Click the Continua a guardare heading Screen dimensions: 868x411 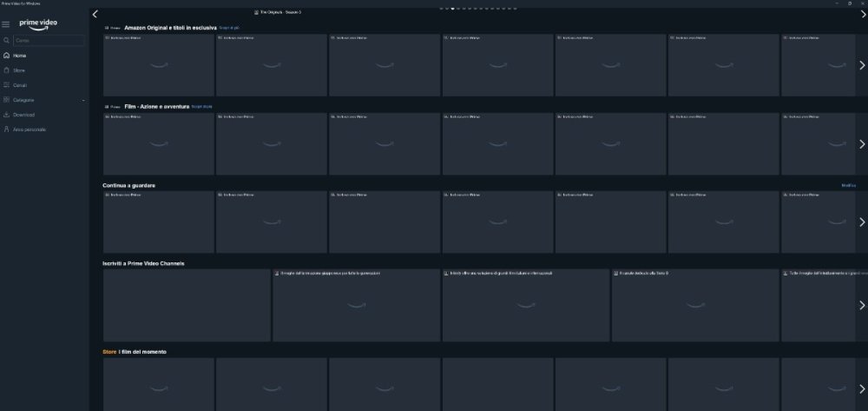pyautogui.click(x=129, y=186)
